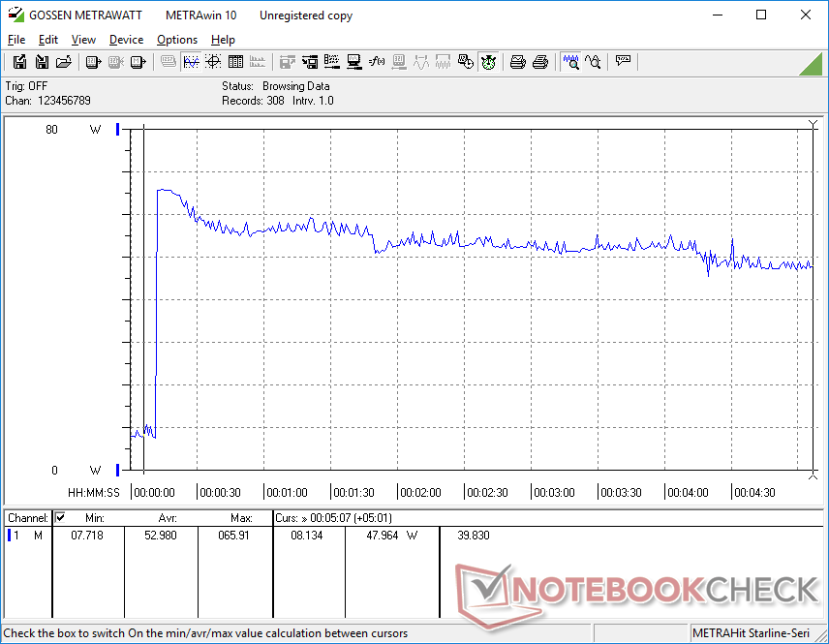Open the Options menu

(x=177, y=40)
